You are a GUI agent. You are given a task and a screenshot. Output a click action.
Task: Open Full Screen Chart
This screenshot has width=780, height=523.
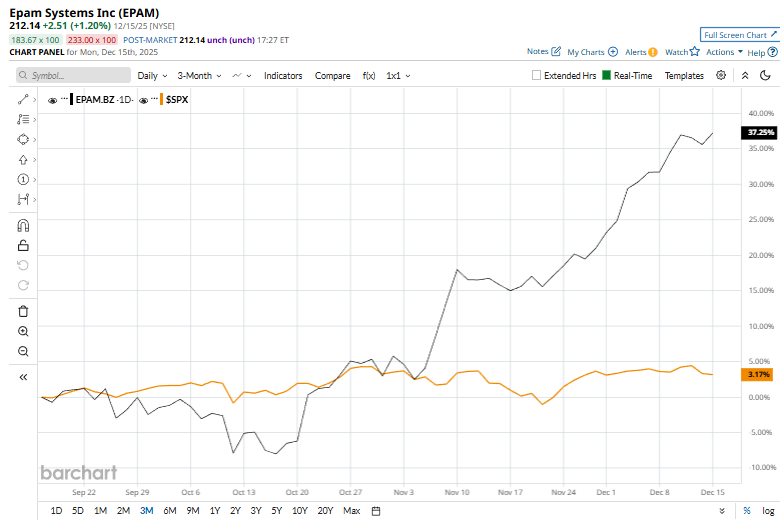click(x=740, y=35)
